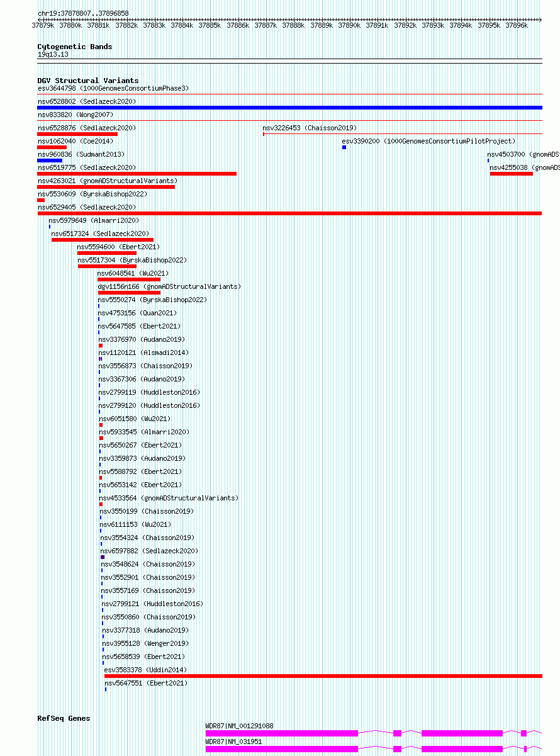Click nsv2799120 (Huddleston2016) label
The width and height of the screenshot is (560, 756).
pyautogui.click(x=149, y=406)
